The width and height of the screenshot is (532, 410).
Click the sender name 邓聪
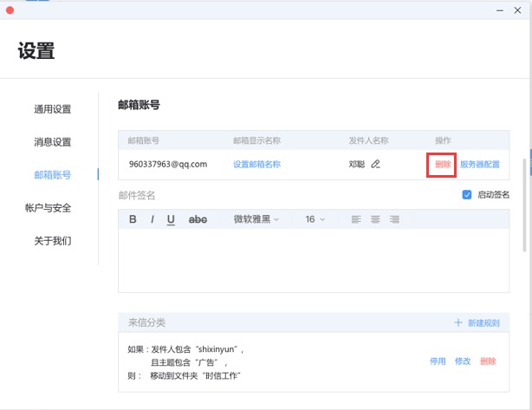(357, 165)
